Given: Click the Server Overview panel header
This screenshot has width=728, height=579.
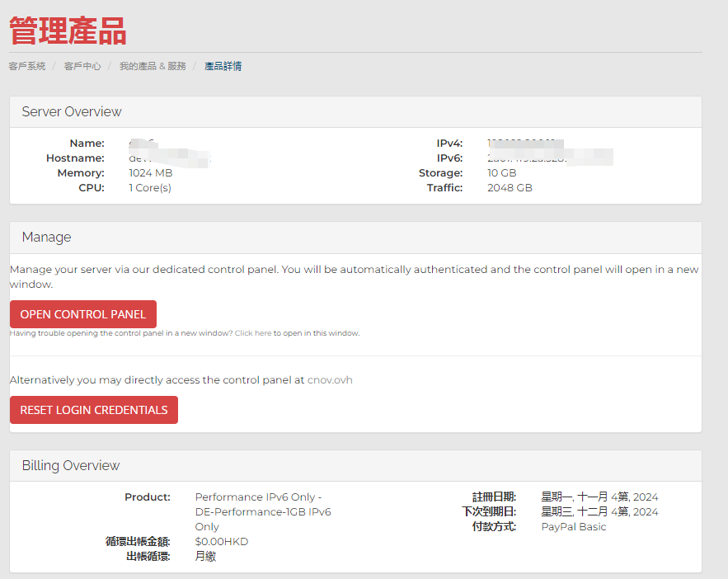Looking at the screenshot, I should click(x=72, y=112).
